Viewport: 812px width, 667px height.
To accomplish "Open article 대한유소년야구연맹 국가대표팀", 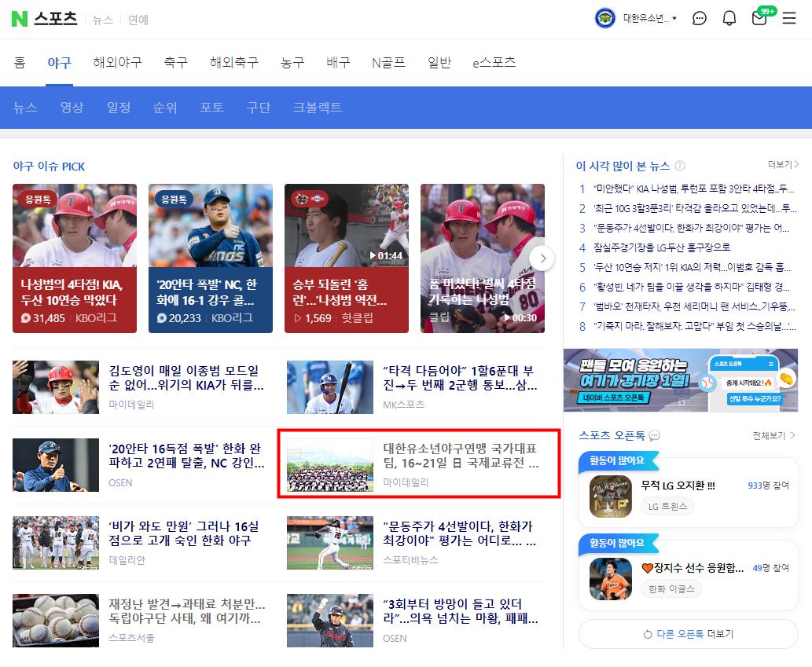I will tap(461, 456).
